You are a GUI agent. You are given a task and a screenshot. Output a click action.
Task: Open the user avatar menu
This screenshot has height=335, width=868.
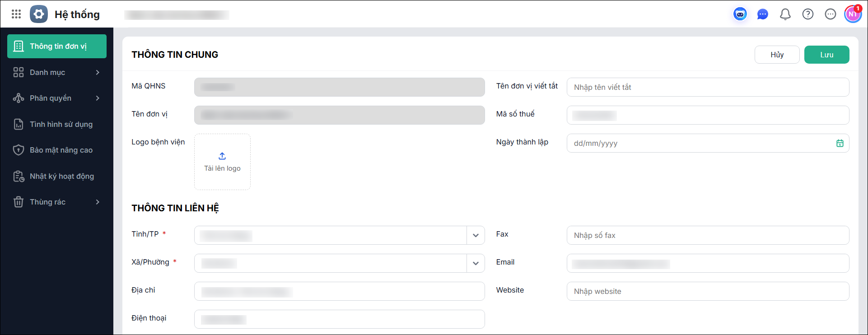pos(853,14)
